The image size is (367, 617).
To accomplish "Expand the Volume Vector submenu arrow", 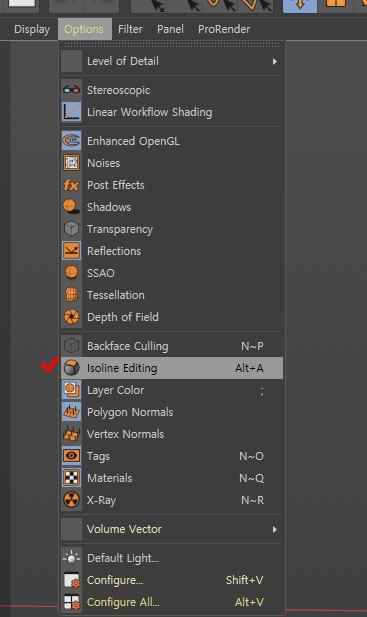I will point(275,529).
